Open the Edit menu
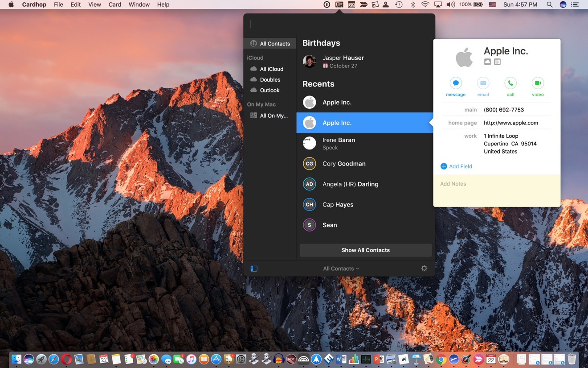Viewport: 588px width, 368px height. click(75, 4)
